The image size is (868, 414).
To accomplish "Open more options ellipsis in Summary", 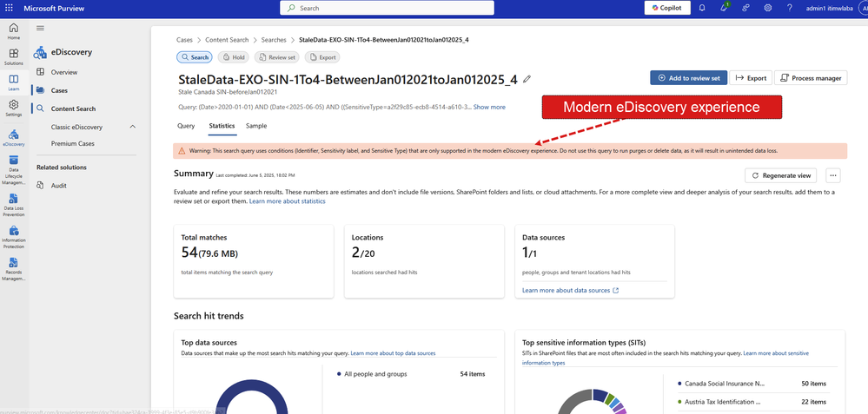I will pyautogui.click(x=833, y=176).
